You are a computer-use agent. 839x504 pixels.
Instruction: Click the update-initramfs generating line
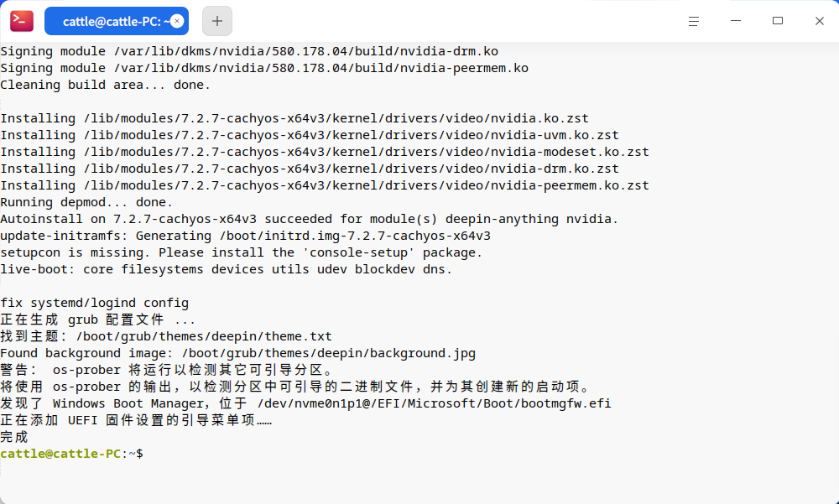click(245, 236)
